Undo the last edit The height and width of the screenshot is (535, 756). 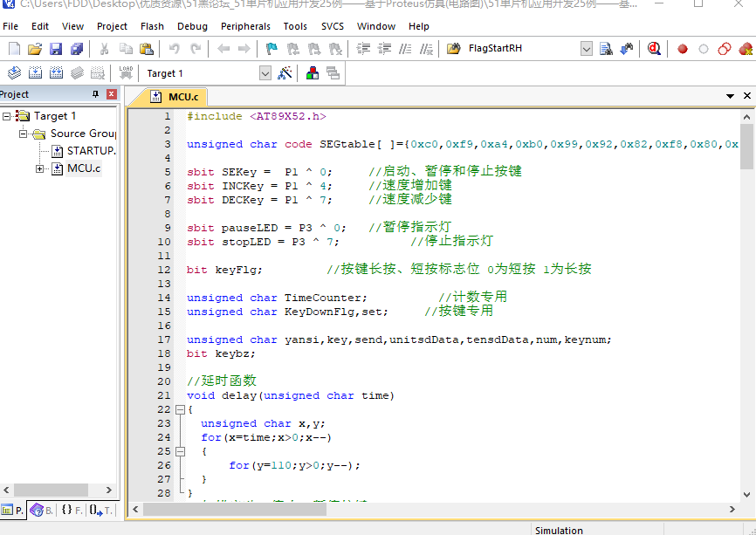pos(174,49)
